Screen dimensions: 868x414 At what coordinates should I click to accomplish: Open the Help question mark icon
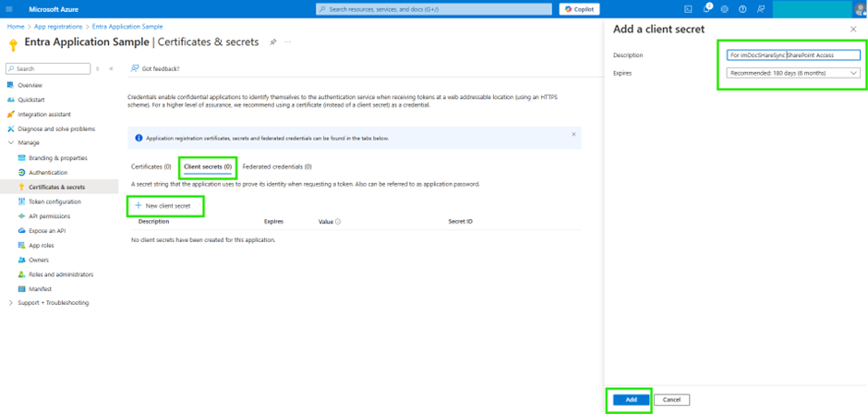point(742,9)
